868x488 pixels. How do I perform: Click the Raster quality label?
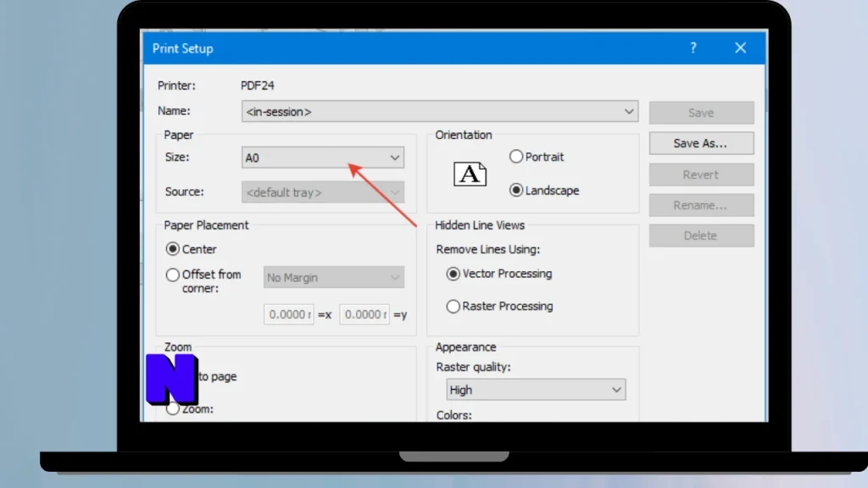473,367
